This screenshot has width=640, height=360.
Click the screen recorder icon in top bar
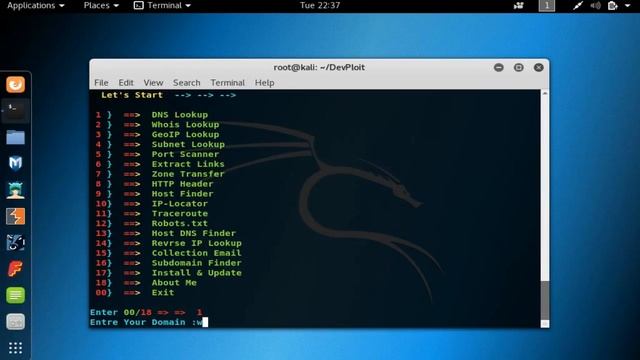(518, 5)
